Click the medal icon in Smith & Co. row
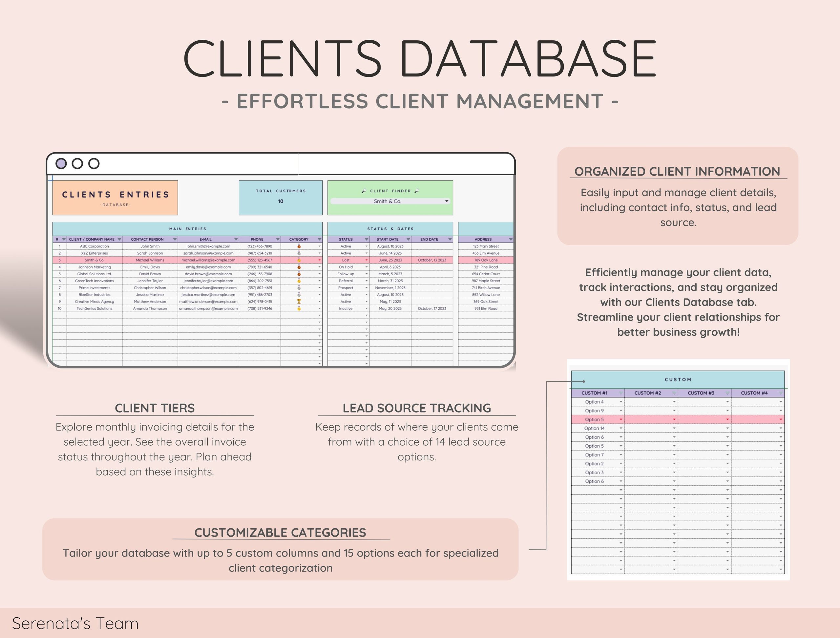840x638 pixels. coord(299,260)
